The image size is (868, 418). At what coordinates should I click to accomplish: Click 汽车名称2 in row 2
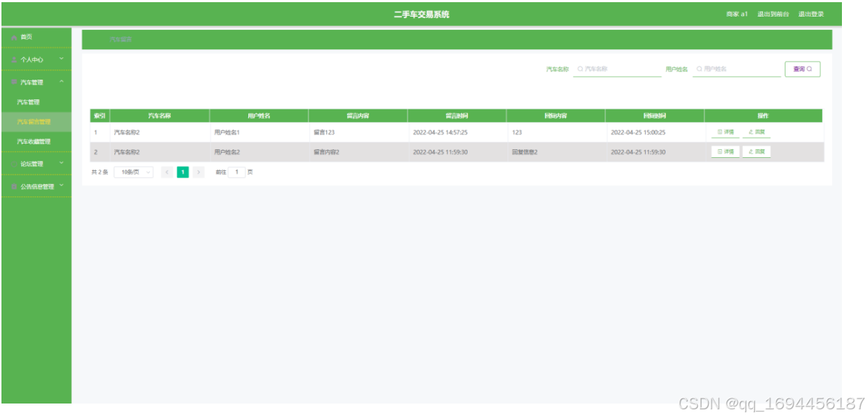pyautogui.click(x=127, y=152)
